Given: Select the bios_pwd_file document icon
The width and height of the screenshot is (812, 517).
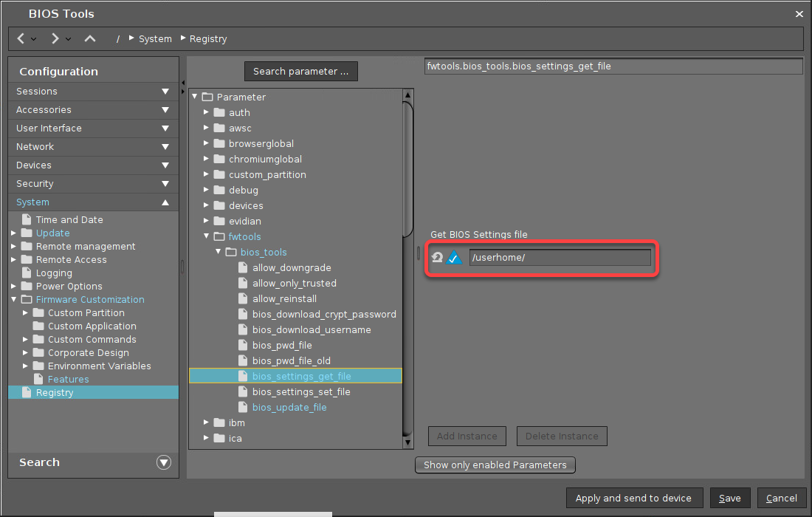Looking at the screenshot, I should click(244, 345).
